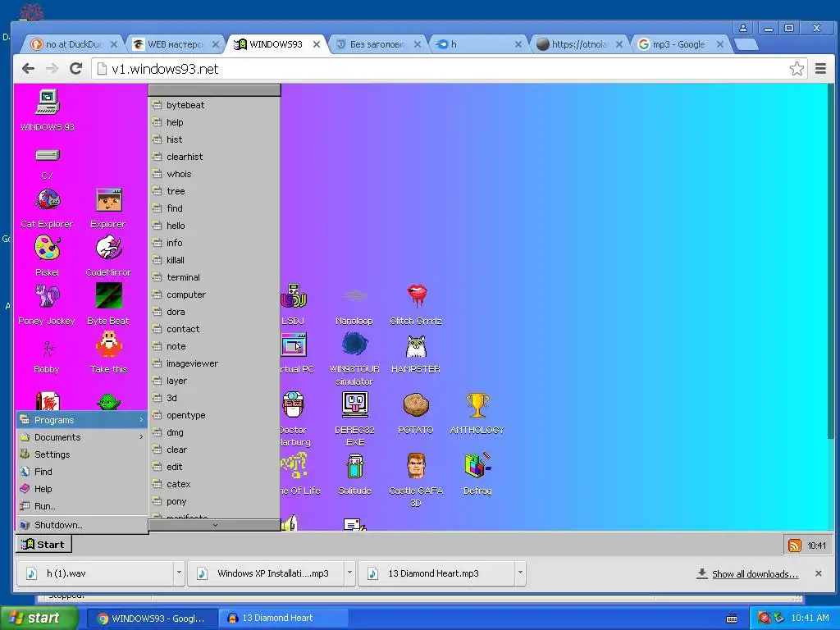Choose Shutdown... in Start menu

(82, 525)
